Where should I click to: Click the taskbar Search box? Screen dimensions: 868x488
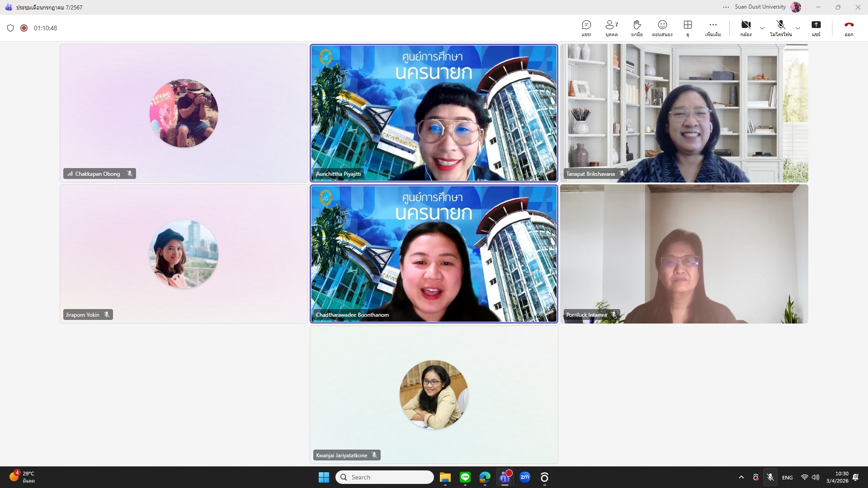[x=385, y=477]
